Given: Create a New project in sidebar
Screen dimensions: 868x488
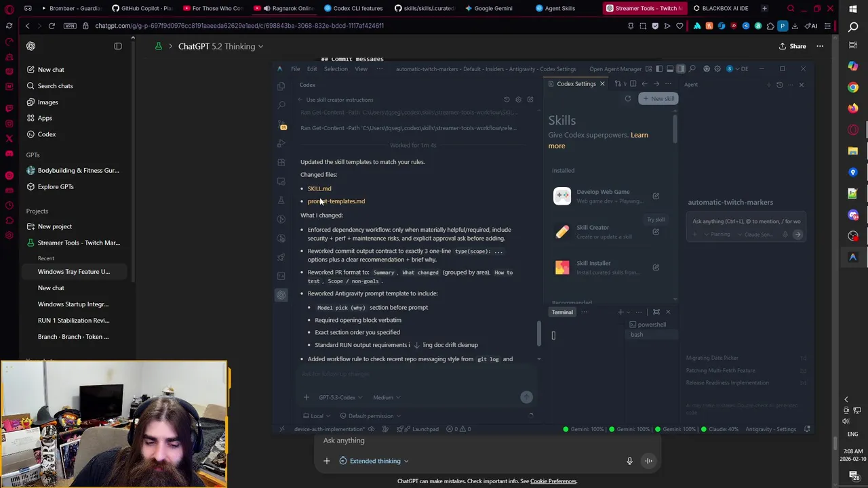Looking at the screenshot, I should click(x=55, y=226).
